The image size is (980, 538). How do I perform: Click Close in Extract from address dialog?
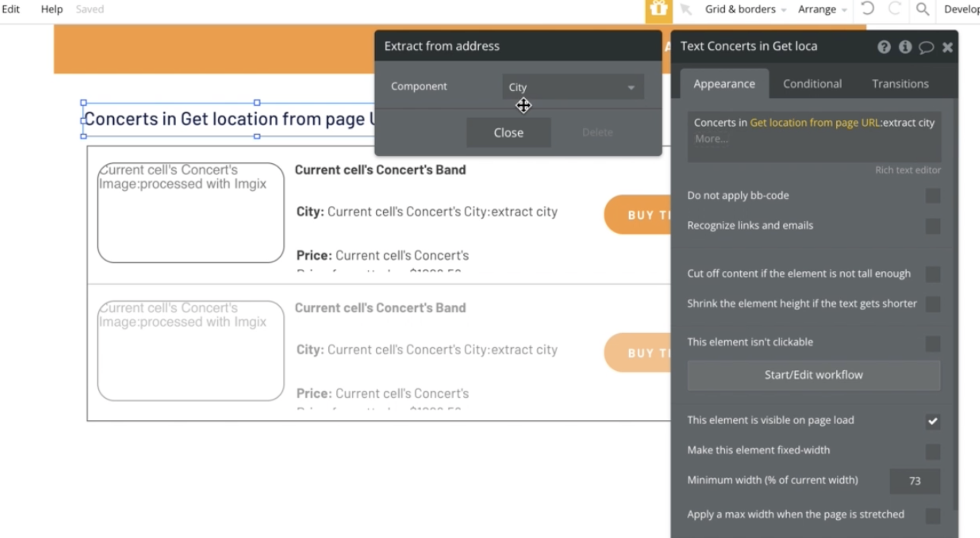click(508, 132)
